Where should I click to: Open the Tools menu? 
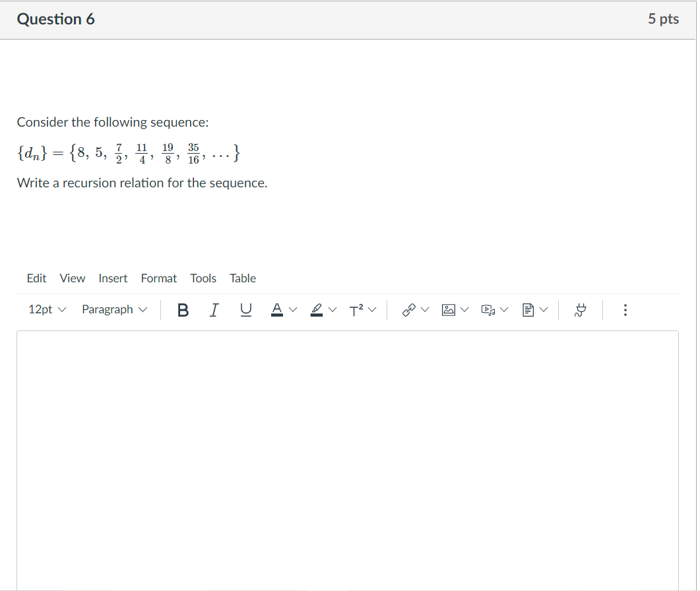point(203,278)
